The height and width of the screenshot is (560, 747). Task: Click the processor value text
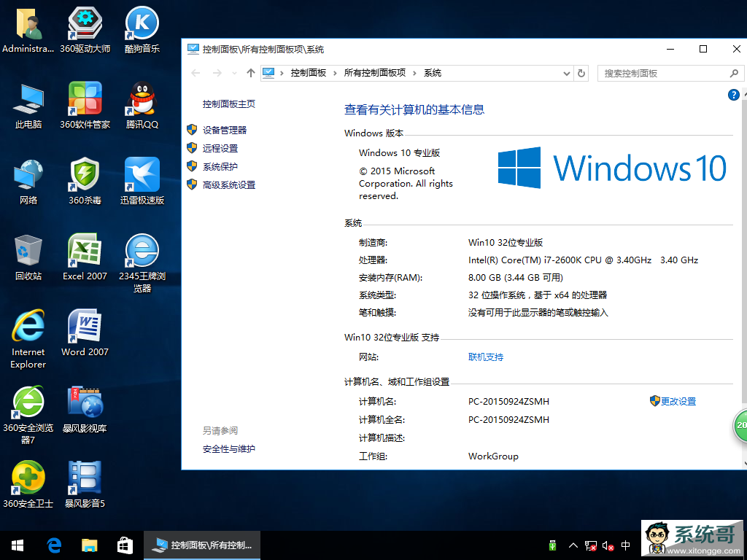[583, 260]
